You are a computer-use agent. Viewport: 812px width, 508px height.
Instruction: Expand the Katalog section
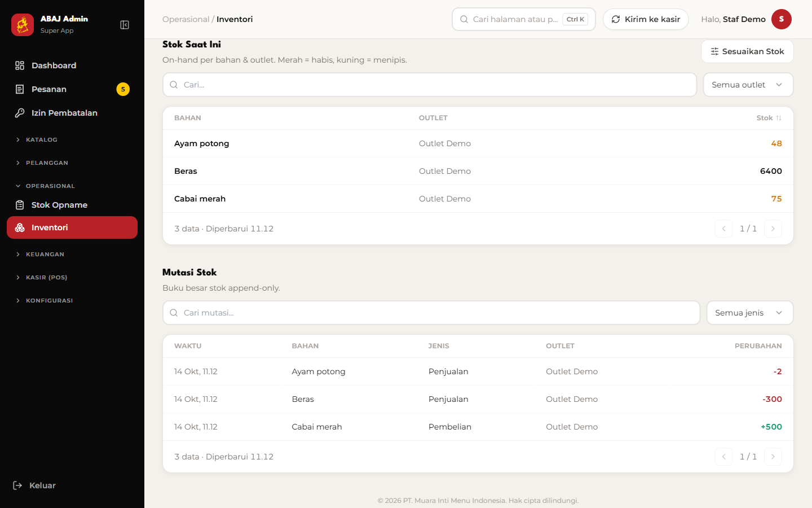tap(72, 139)
